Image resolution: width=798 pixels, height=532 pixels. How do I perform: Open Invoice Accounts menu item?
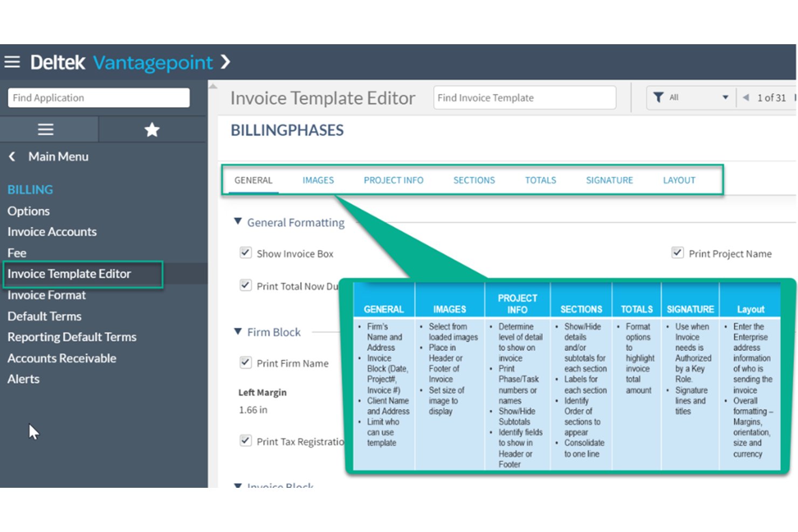pyautogui.click(x=52, y=232)
